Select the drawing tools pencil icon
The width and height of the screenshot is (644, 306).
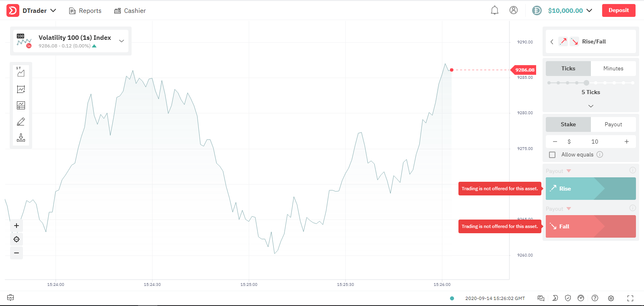click(x=21, y=121)
